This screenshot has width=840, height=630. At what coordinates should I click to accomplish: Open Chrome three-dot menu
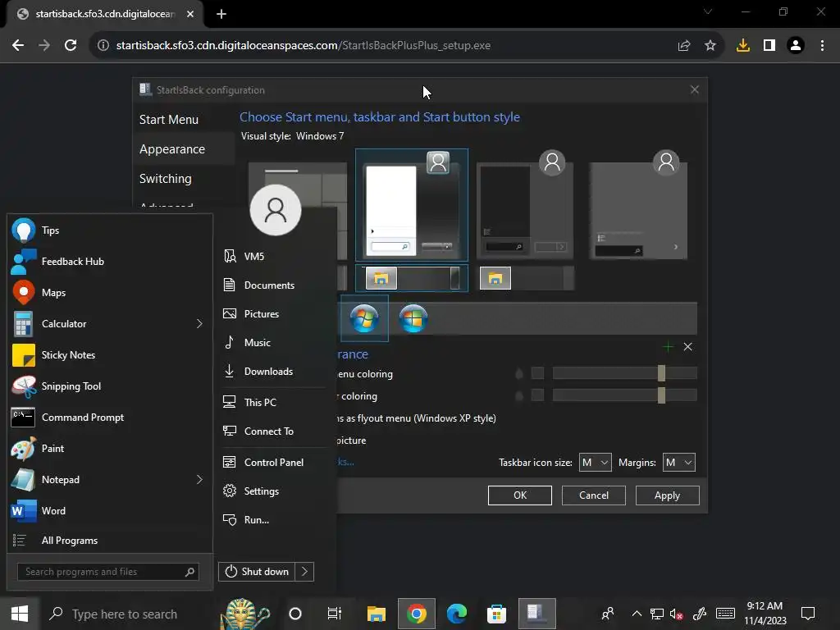822,46
